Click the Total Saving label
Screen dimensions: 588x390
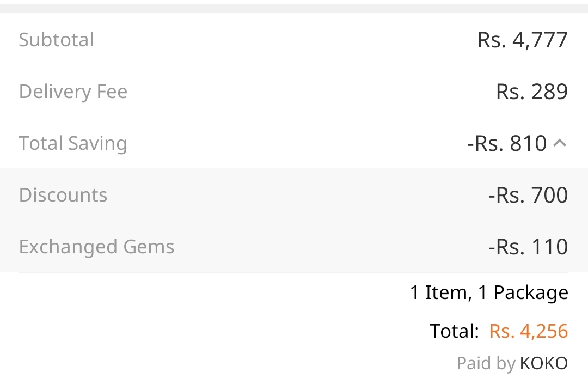click(x=73, y=143)
